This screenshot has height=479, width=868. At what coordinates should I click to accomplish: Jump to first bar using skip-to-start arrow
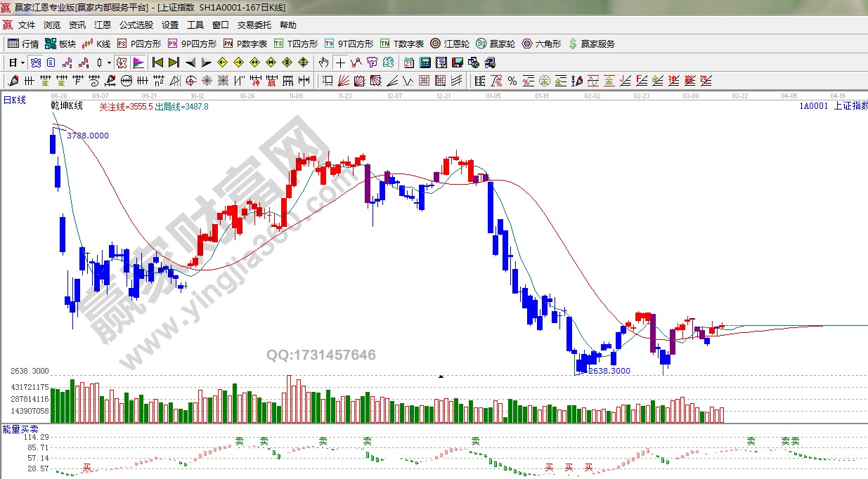(x=157, y=63)
